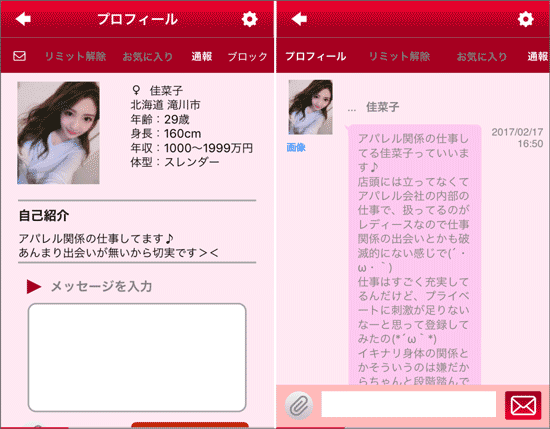
Task: Click the プロフィール title in header
Action: pyautogui.click(x=137, y=19)
